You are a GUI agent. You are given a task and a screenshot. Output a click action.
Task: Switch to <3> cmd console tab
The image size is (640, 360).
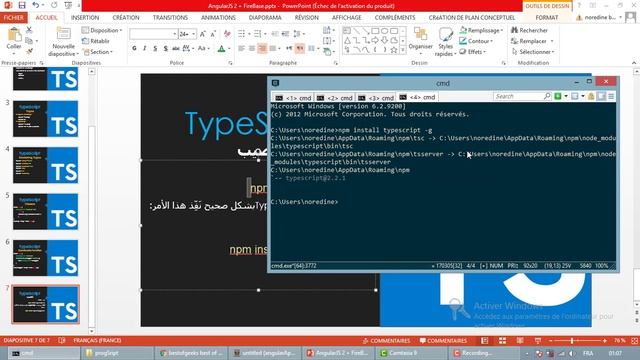coord(376,98)
